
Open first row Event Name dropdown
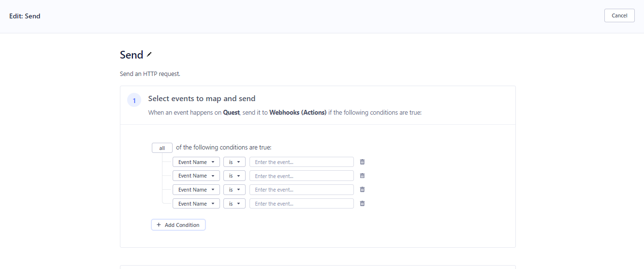[x=196, y=162]
